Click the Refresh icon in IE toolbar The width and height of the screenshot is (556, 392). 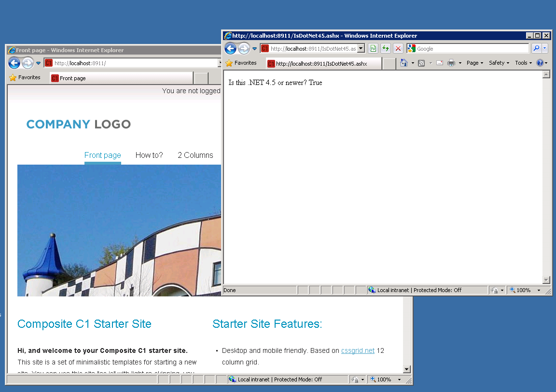(x=385, y=48)
